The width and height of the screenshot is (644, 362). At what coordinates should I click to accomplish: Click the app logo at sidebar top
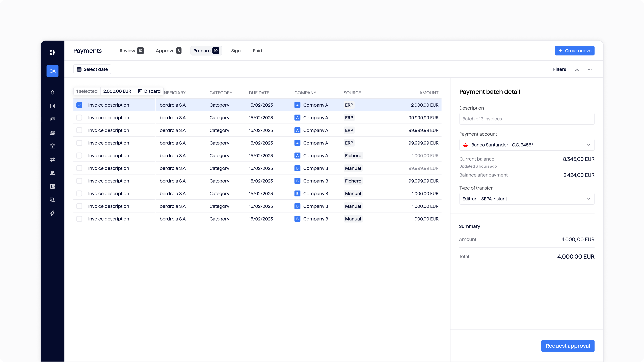coord(52,52)
